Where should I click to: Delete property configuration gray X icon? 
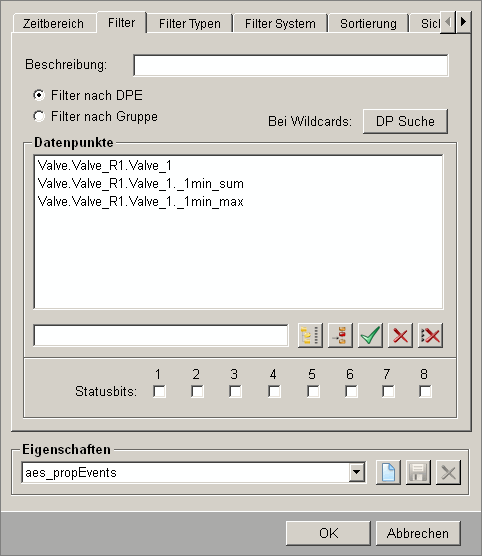449,472
